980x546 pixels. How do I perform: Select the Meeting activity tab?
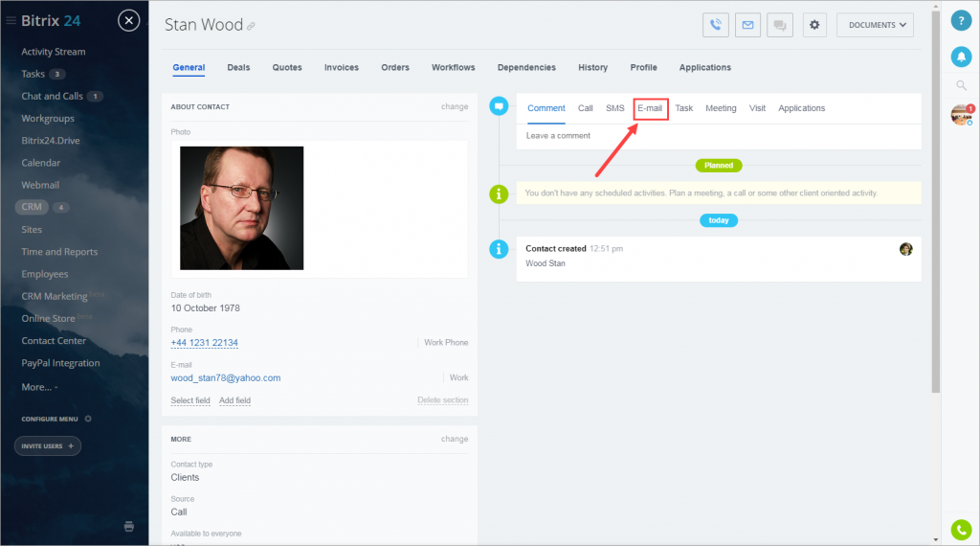[x=721, y=108]
